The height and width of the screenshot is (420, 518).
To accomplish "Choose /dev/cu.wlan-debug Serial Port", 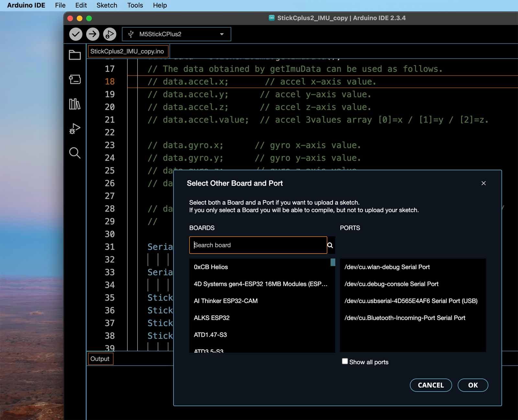I will (x=413, y=267).
